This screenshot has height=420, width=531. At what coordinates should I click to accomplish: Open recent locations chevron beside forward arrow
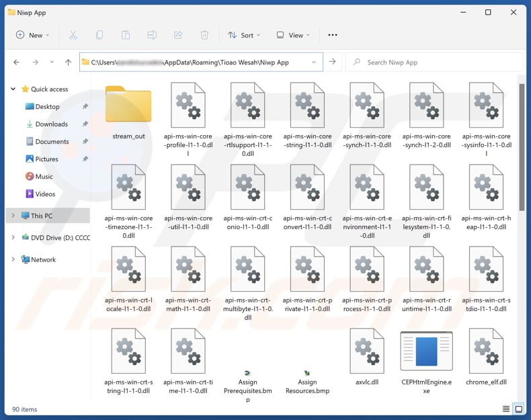point(52,62)
